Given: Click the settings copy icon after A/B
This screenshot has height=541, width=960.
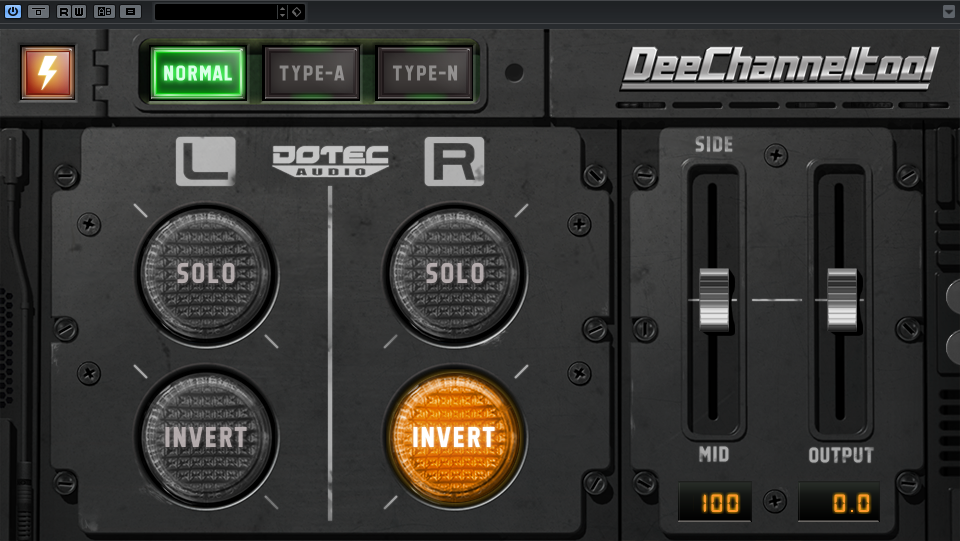Looking at the screenshot, I should click(x=130, y=11).
